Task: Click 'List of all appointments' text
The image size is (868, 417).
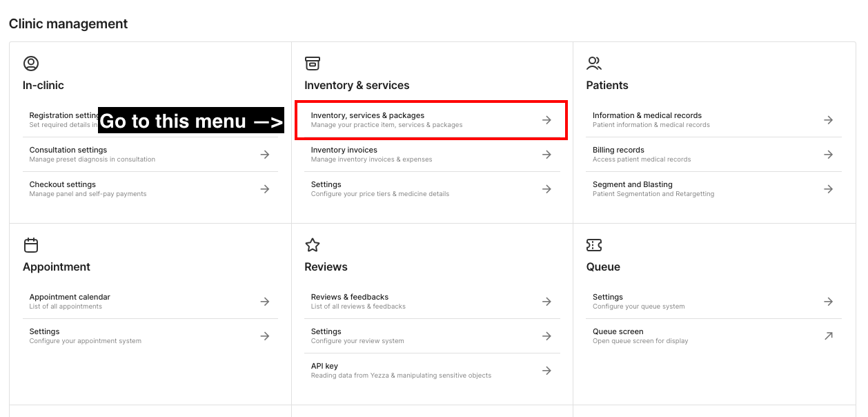Action: click(x=66, y=307)
